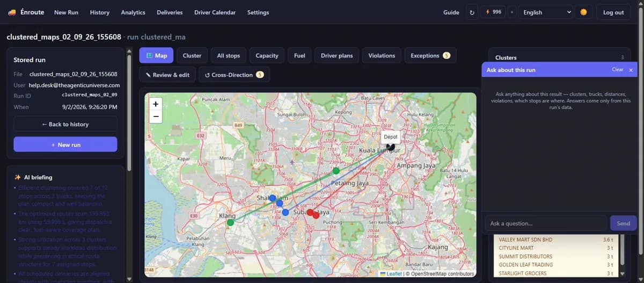Open the Driver Calendar page

tap(215, 12)
